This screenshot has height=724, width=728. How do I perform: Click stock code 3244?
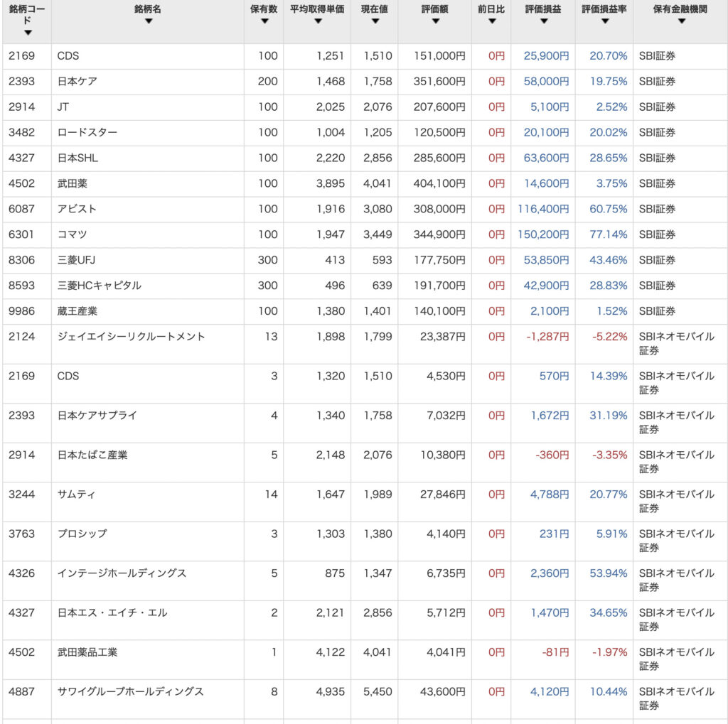[21, 495]
